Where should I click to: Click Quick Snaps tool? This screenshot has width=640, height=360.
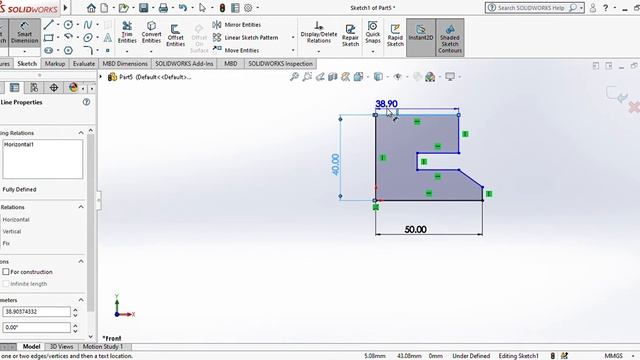click(373, 33)
